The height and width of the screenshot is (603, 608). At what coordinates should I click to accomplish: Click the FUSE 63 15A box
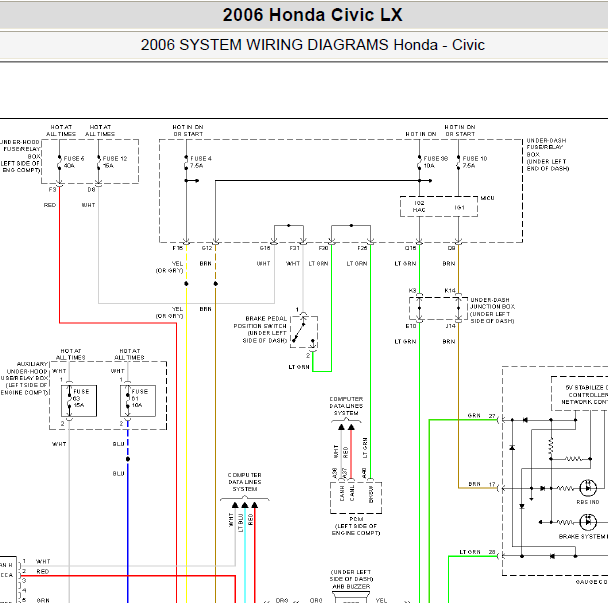tap(79, 401)
